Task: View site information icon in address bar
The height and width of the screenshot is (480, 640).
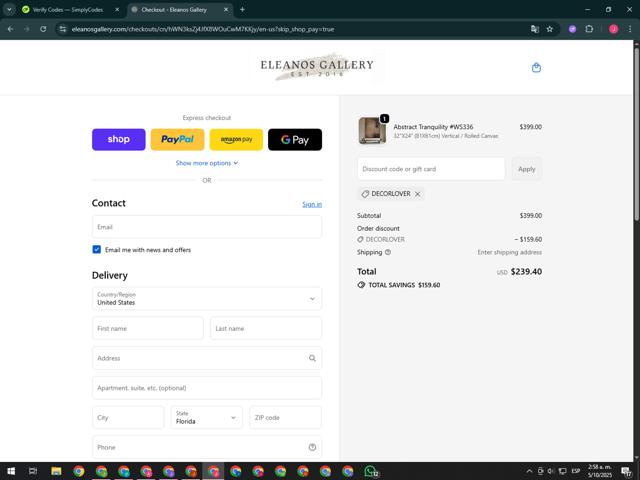Action: 62,29
